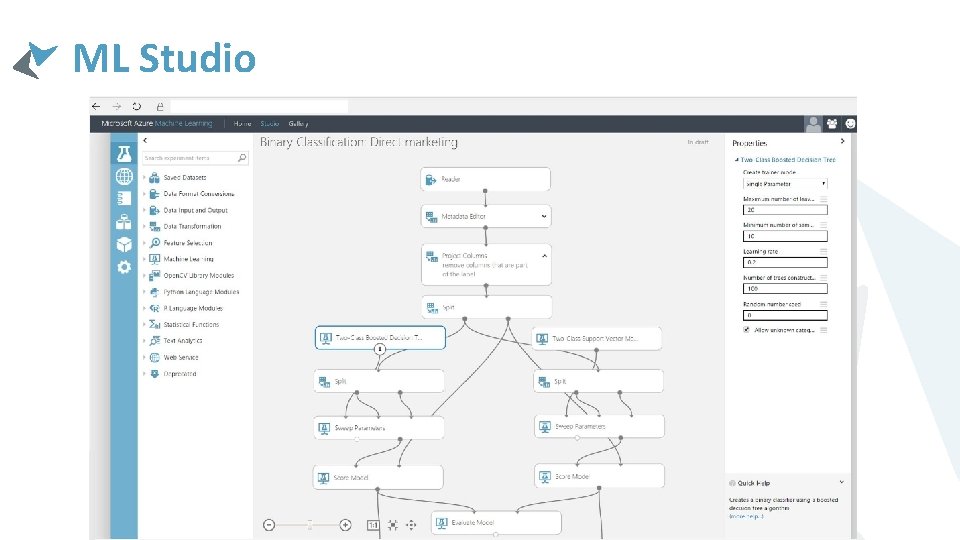Click the search magnifier icon in the module palette
Image resolution: width=960 pixels, height=540 pixels.
click(x=242, y=158)
